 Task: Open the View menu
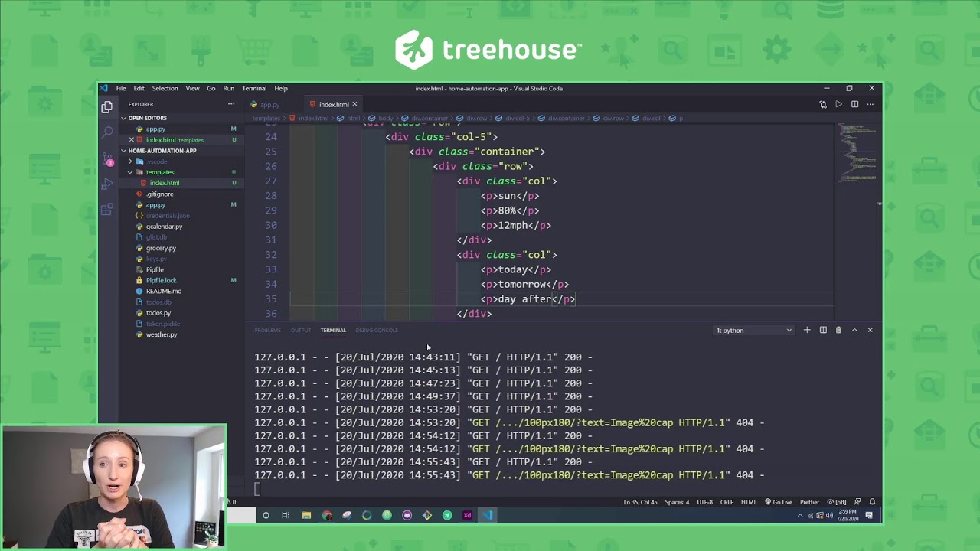click(192, 88)
